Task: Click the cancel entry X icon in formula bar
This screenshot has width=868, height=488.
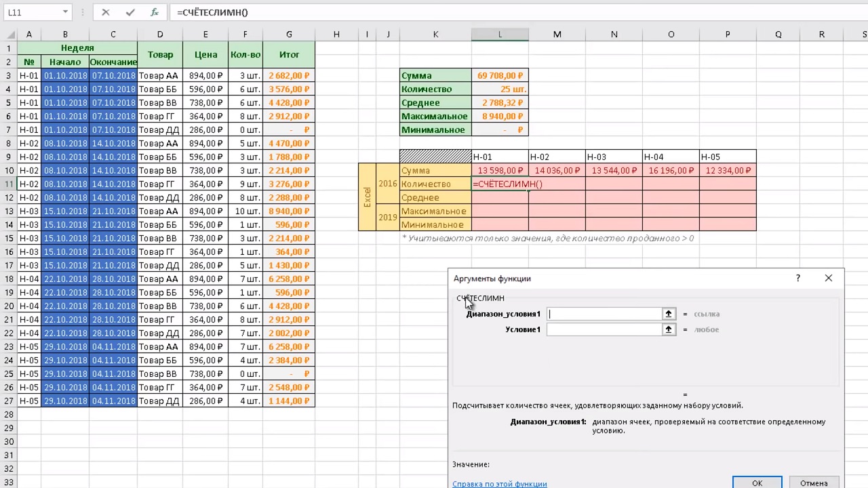Action: 105,12
